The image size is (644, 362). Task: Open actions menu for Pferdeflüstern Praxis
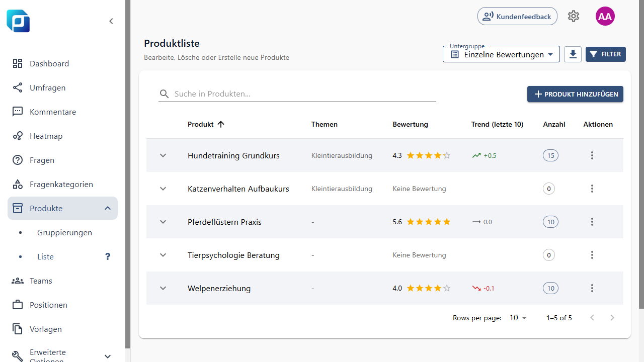pos(592,222)
